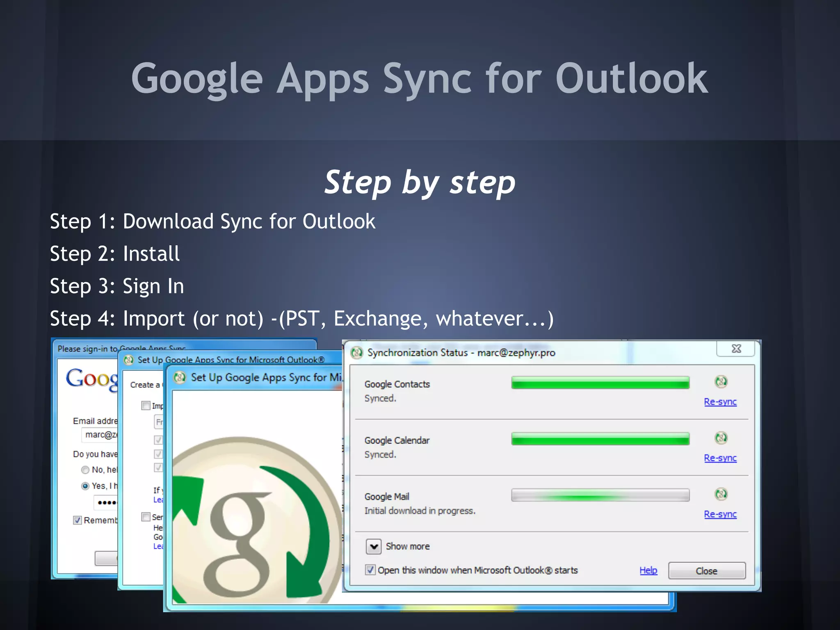The height and width of the screenshot is (630, 840).
Task: Click the sync icon next to Google Contacts
Action: click(721, 382)
